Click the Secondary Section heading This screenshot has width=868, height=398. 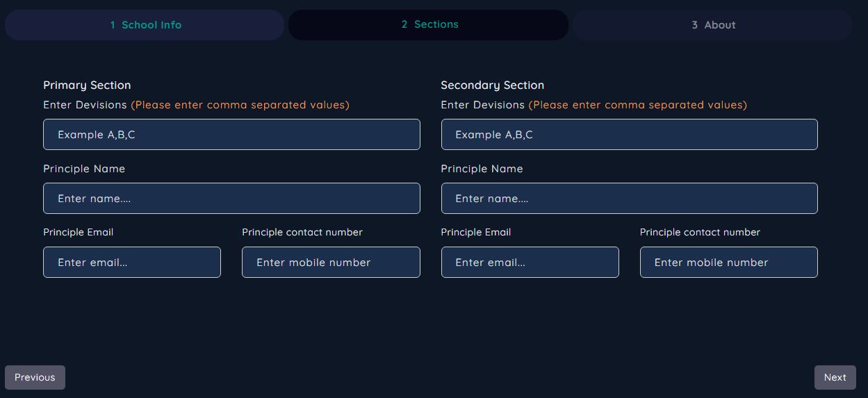click(x=492, y=85)
